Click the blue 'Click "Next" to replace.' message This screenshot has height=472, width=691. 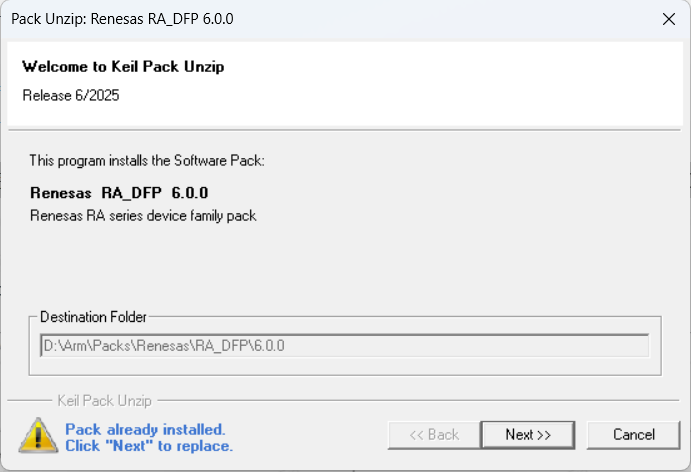pyautogui.click(x=149, y=446)
